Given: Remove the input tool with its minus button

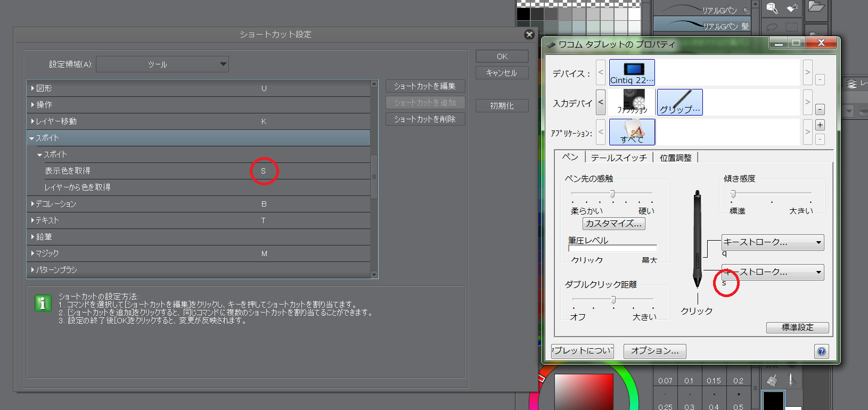Looking at the screenshot, I should [x=820, y=109].
